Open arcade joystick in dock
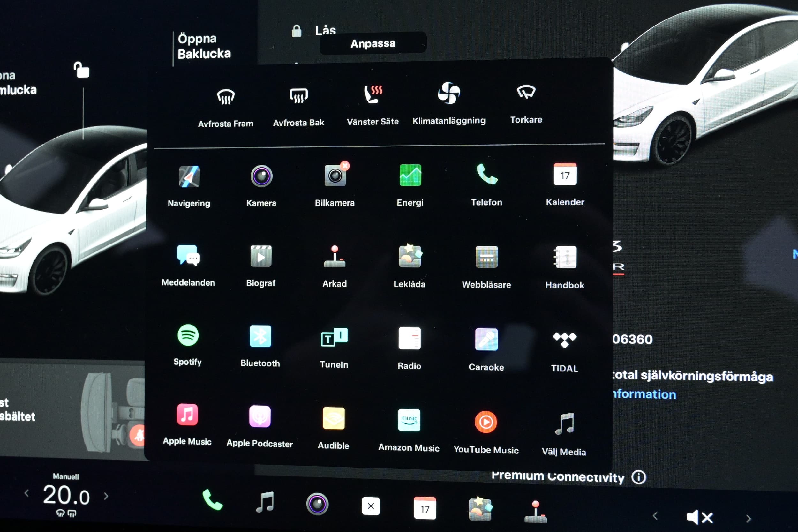This screenshot has height=532, width=798. point(536,512)
